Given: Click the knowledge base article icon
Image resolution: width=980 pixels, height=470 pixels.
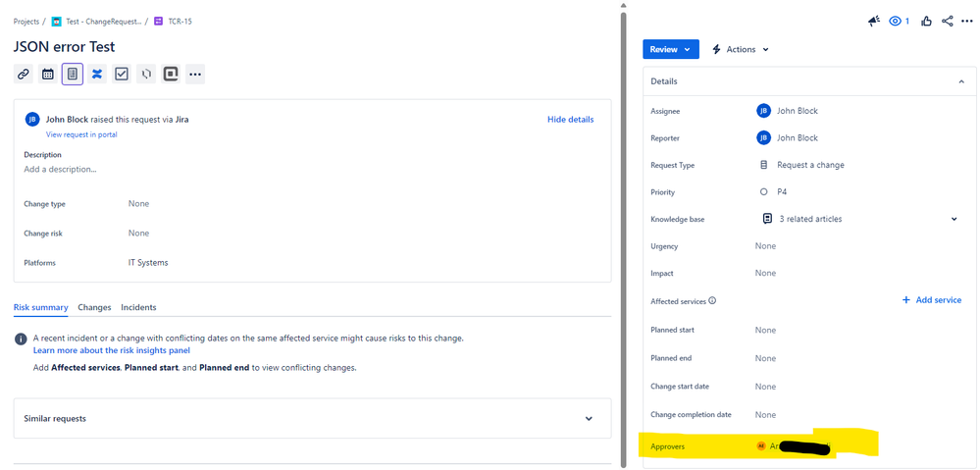Looking at the screenshot, I should pos(767,219).
